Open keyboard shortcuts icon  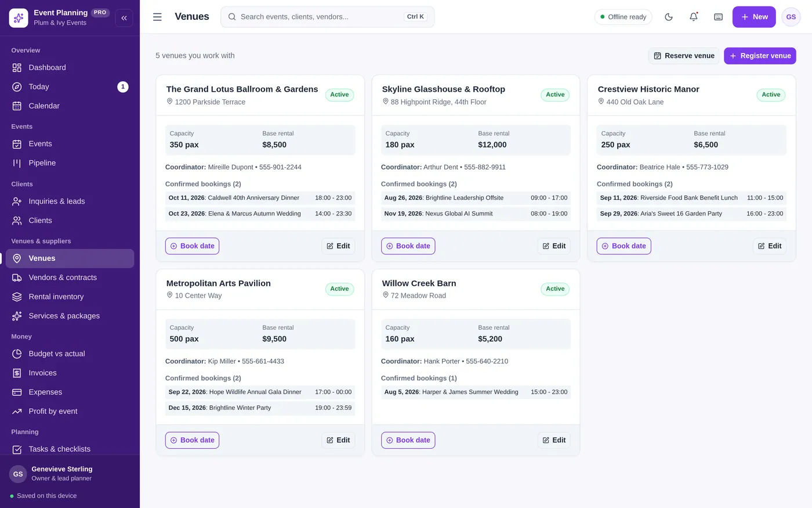(718, 17)
